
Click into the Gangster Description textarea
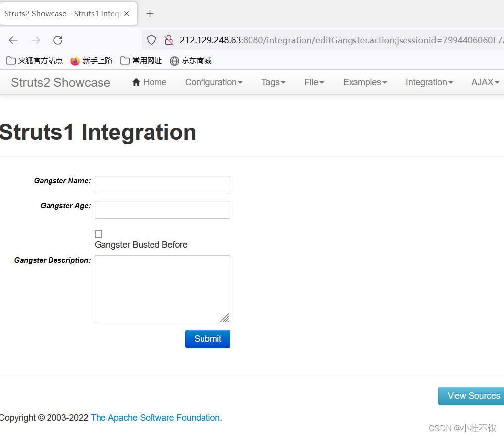(x=162, y=289)
